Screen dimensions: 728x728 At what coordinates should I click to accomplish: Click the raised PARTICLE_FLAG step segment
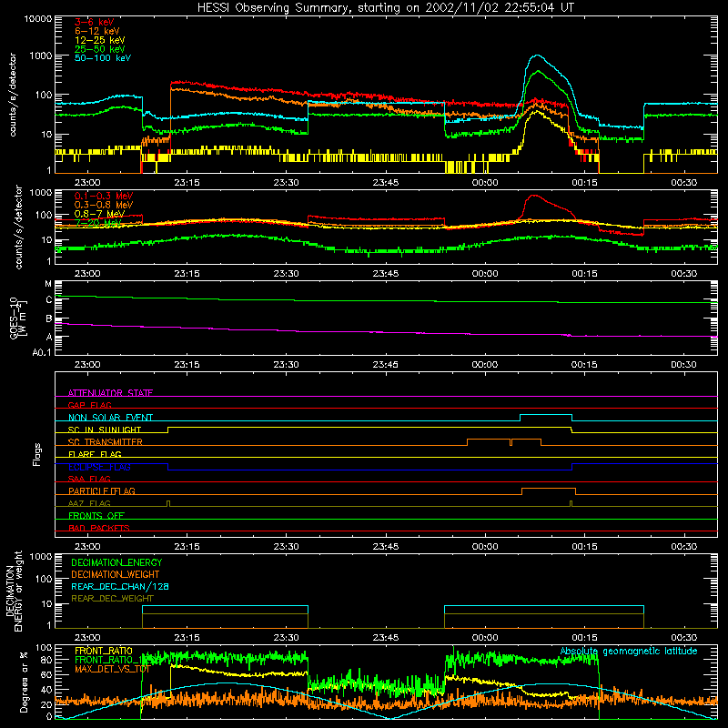pos(549,489)
